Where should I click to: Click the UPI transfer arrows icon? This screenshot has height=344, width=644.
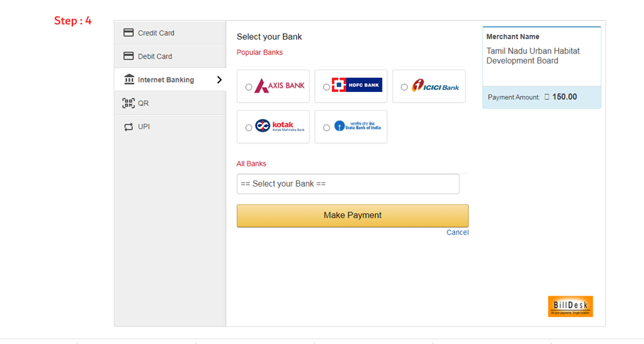[128, 126]
